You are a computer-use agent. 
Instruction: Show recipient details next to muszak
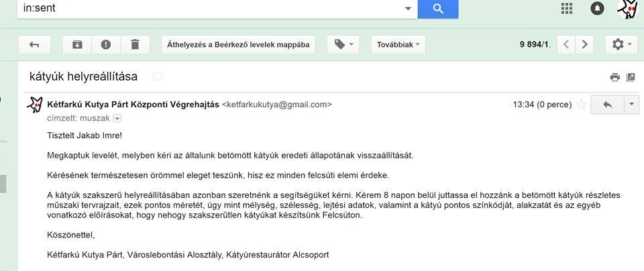pyautogui.click(x=117, y=118)
